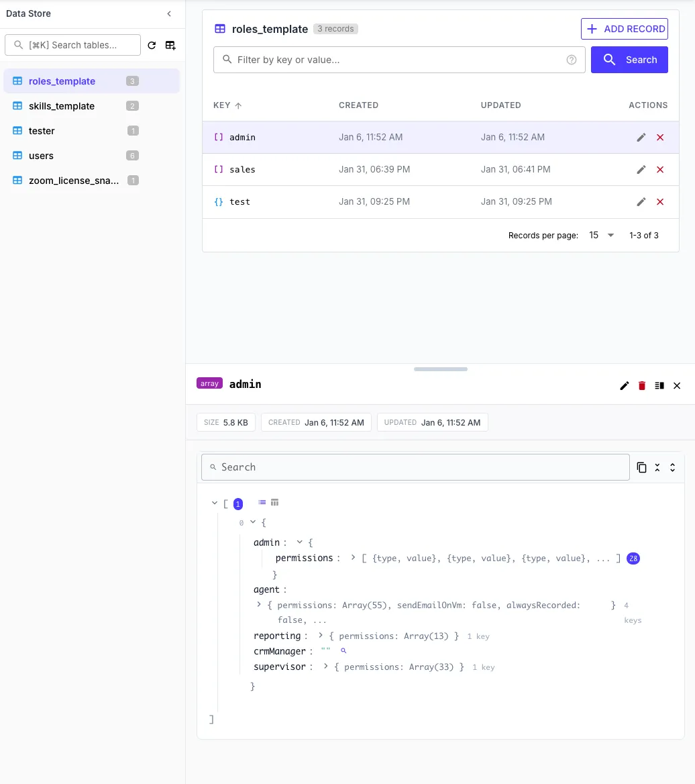Switch the array to list view
695x784 pixels.
260,502
